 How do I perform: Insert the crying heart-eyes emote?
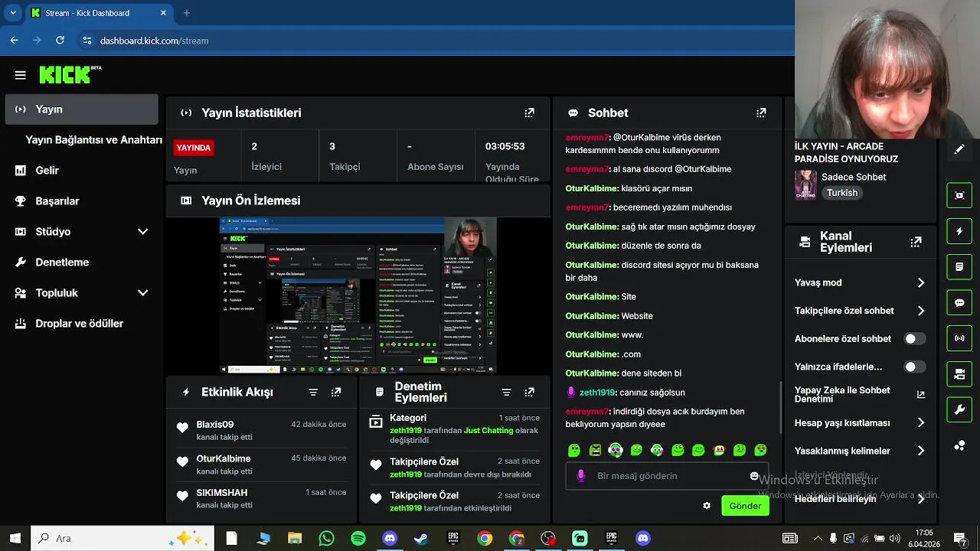pos(760,451)
